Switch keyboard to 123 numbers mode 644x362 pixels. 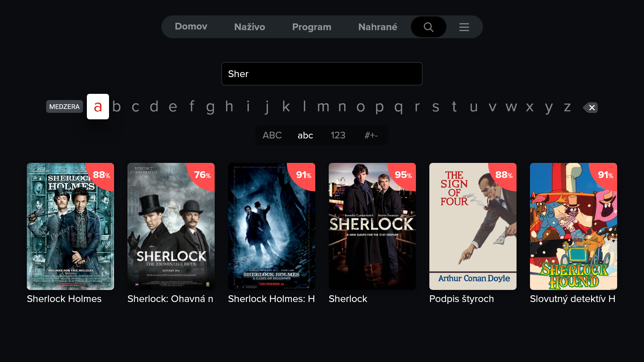point(338,135)
